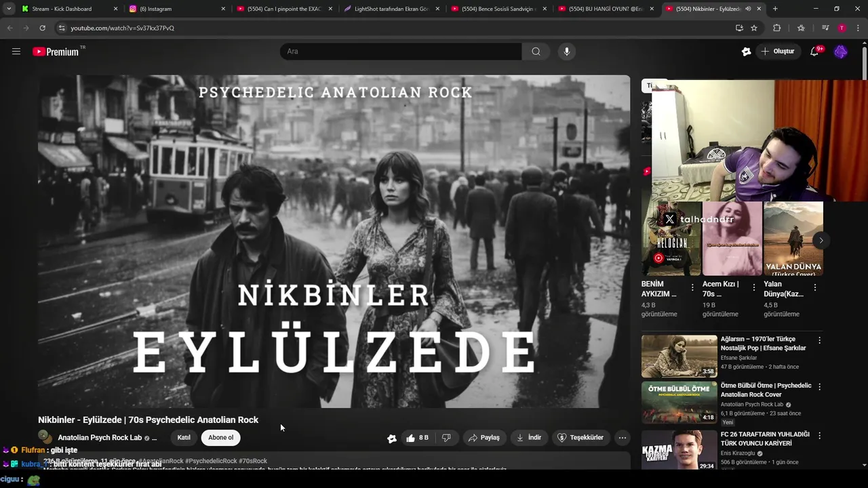Viewport: 868px width, 488px height.
Task: Click install app icon in address bar
Action: [739, 28]
